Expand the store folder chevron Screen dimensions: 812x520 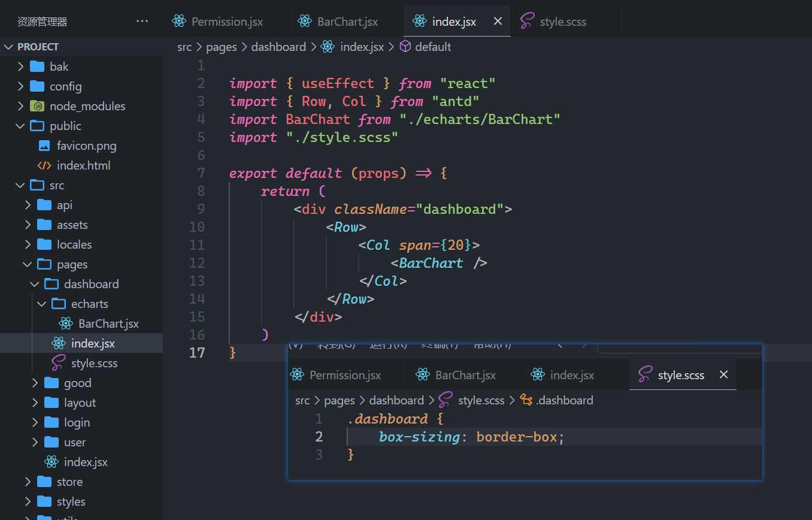[x=28, y=482]
